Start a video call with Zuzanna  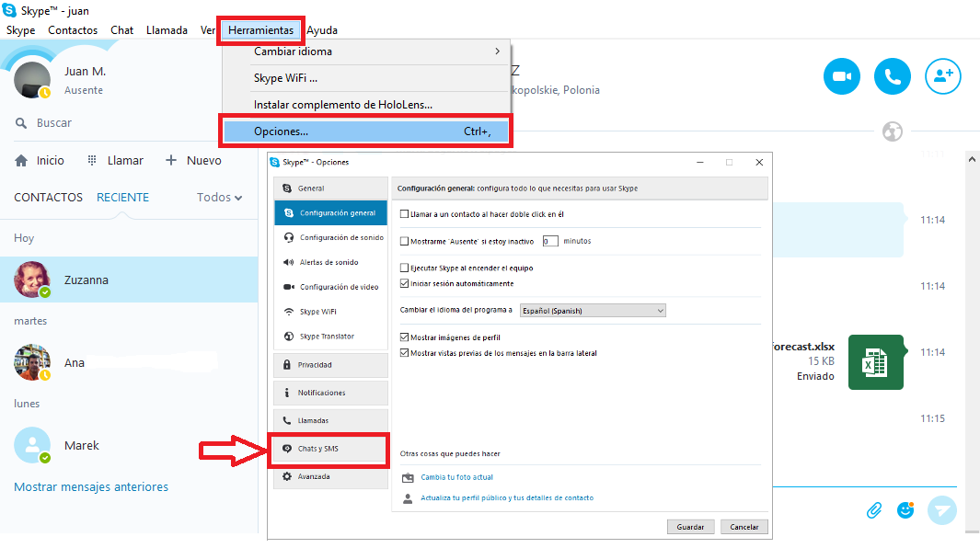842,76
